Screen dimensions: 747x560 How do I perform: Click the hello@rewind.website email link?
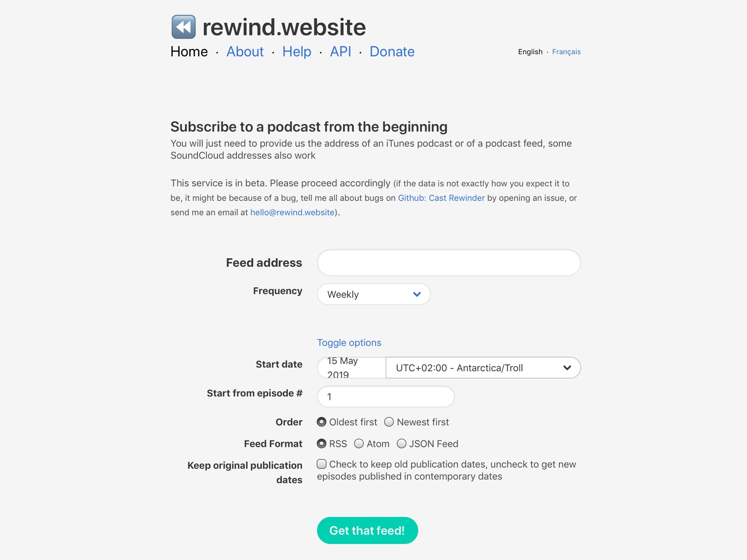click(x=292, y=213)
